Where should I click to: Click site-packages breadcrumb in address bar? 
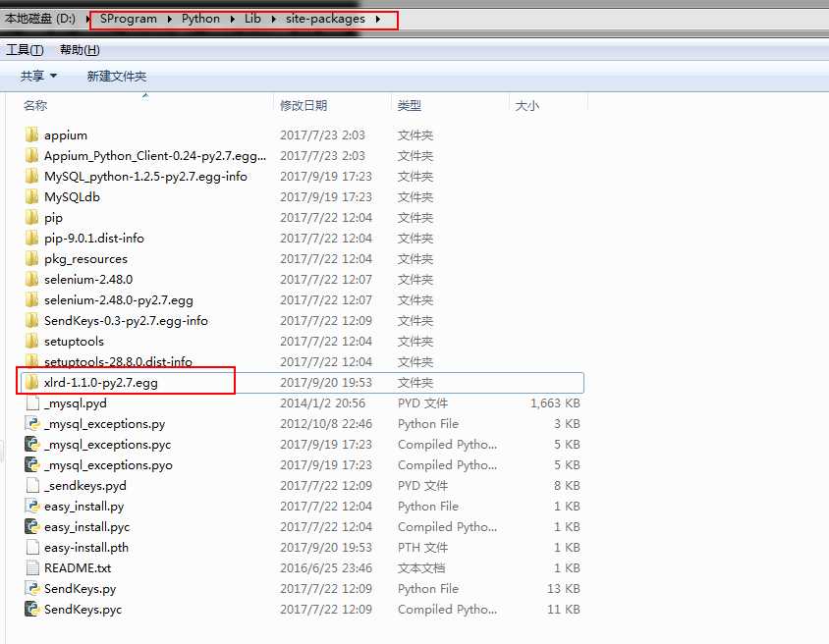pyautogui.click(x=325, y=19)
